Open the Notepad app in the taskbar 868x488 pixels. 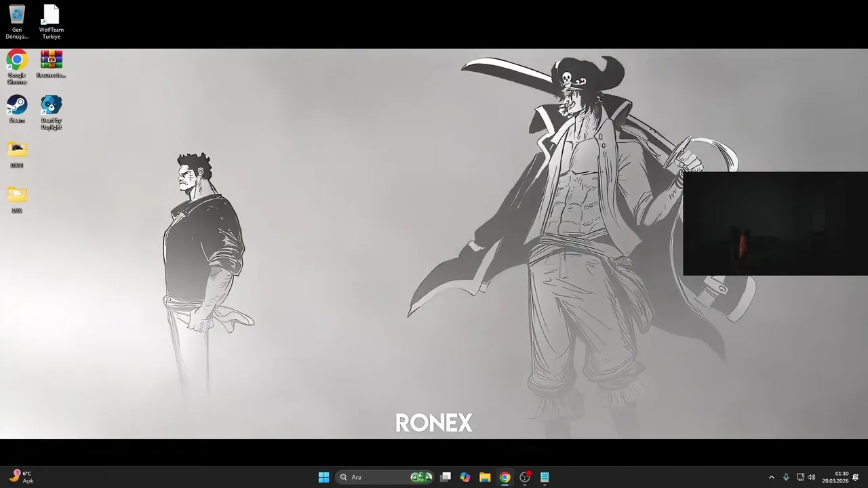click(545, 477)
